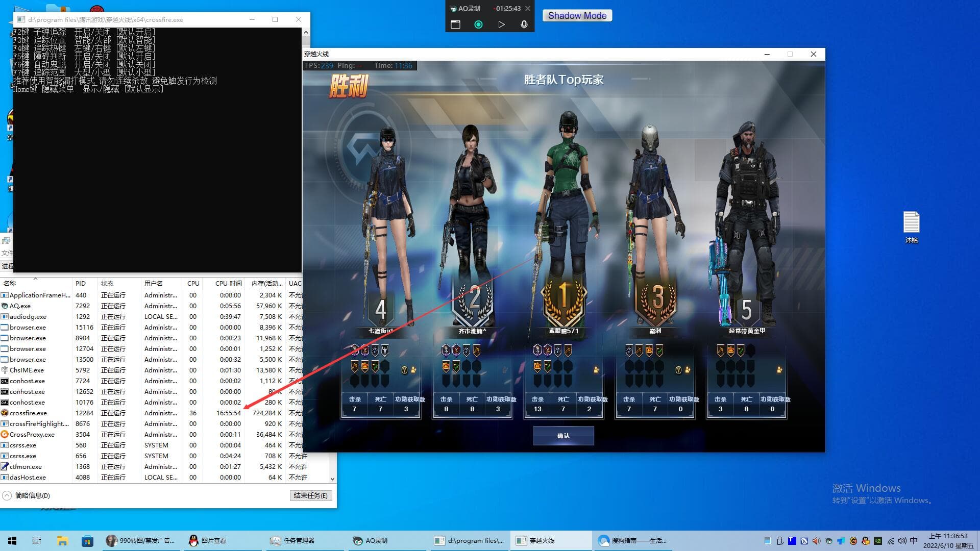Open the system volume tray icon
Viewport: 980px width, 551px height.
pos(902,541)
